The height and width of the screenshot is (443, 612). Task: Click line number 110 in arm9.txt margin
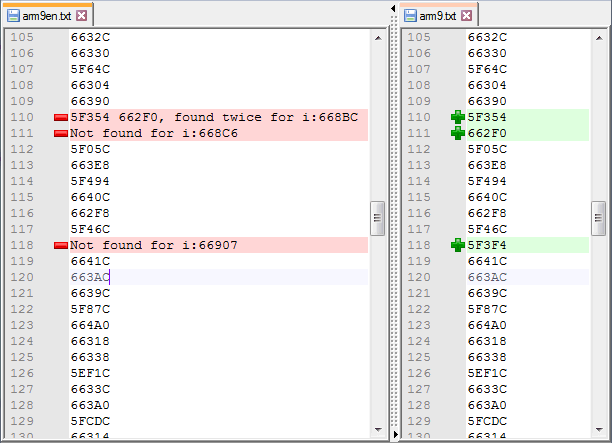point(419,117)
